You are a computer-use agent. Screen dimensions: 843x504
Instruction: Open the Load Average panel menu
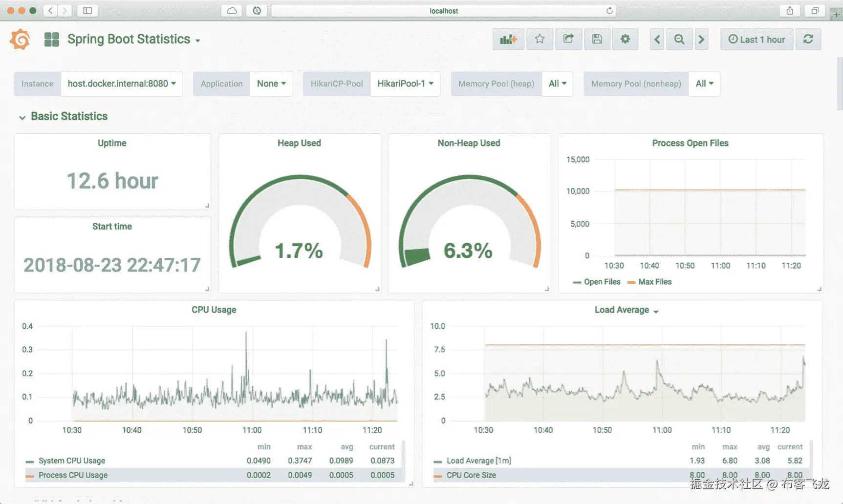pos(626,310)
